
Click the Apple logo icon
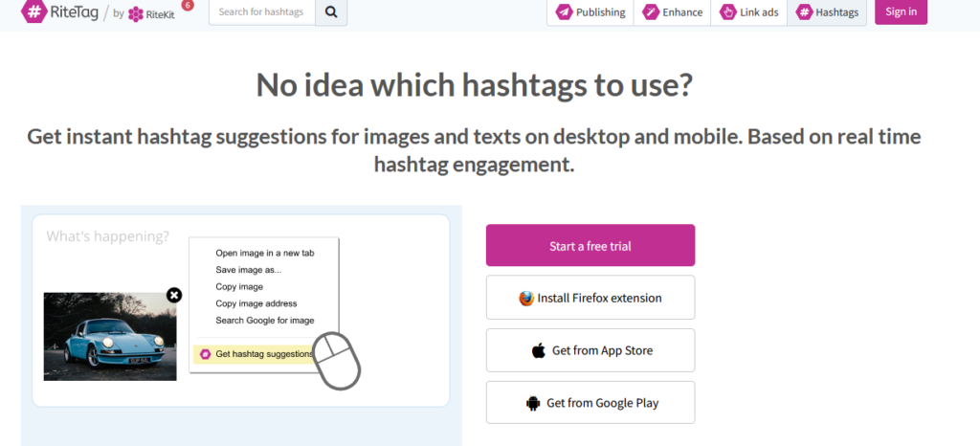(x=539, y=350)
